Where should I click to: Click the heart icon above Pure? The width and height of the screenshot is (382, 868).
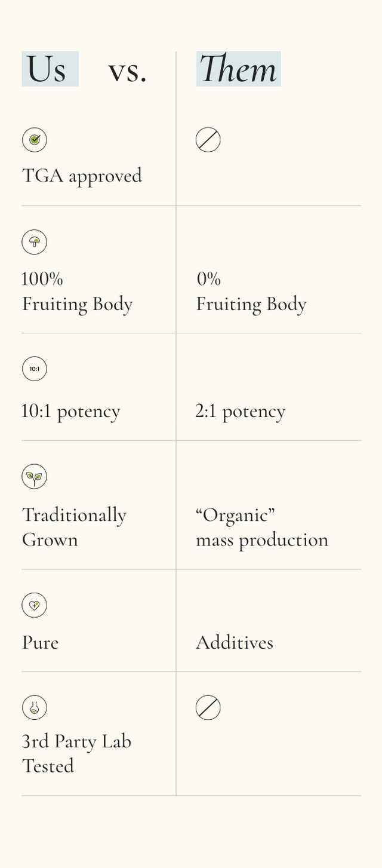(x=35, y=605)
